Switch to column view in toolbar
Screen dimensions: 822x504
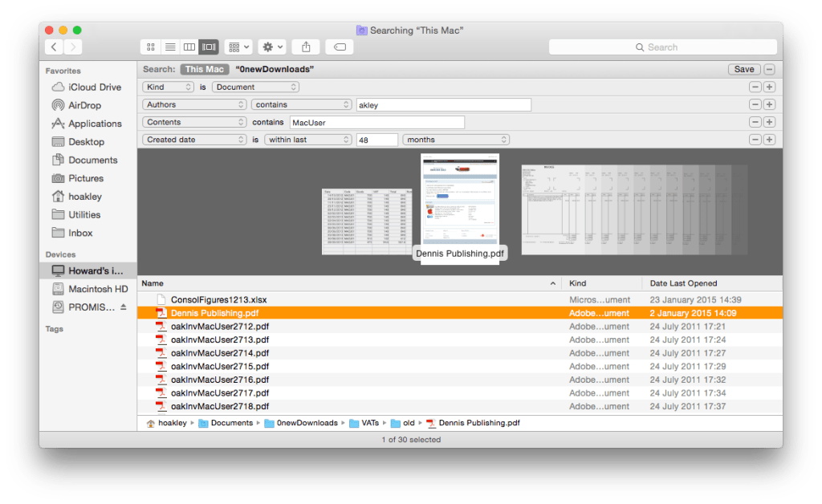pyautogui.click(x=189, y=47)
